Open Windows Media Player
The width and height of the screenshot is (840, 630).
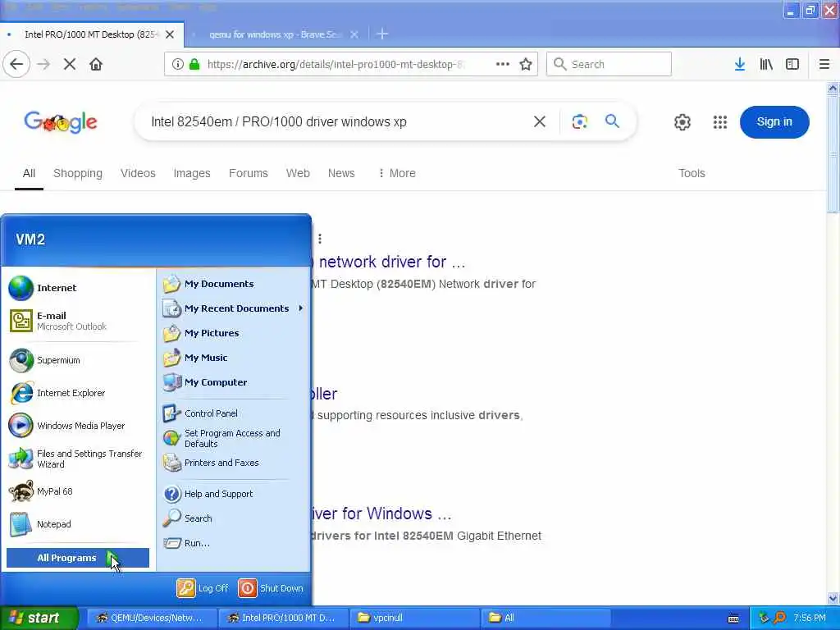[78, 426]
